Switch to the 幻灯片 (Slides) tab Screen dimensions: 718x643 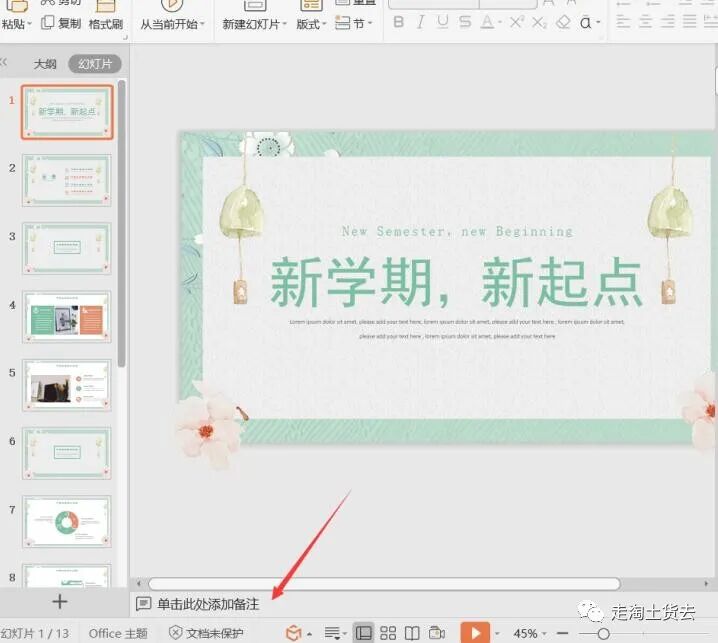(95, 64)
